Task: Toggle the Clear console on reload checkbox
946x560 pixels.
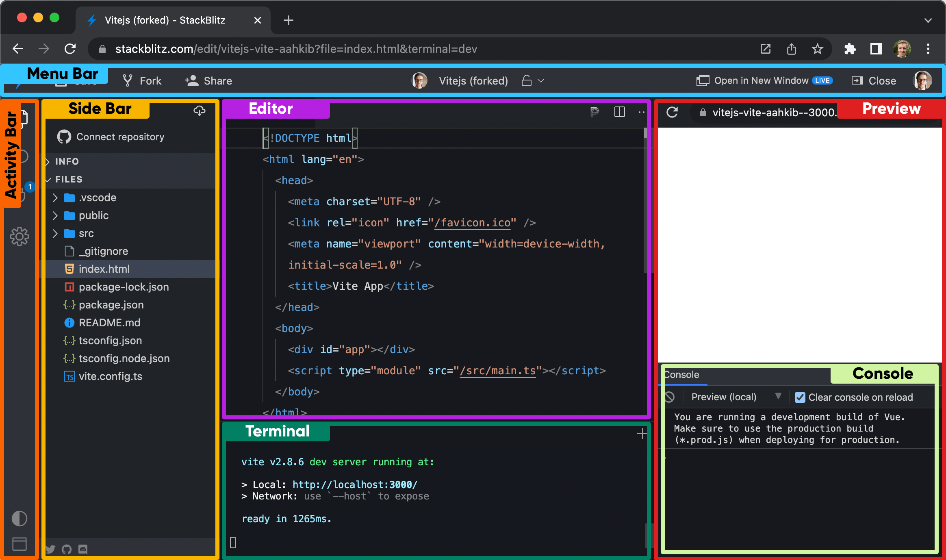Action: click(799, 397)
